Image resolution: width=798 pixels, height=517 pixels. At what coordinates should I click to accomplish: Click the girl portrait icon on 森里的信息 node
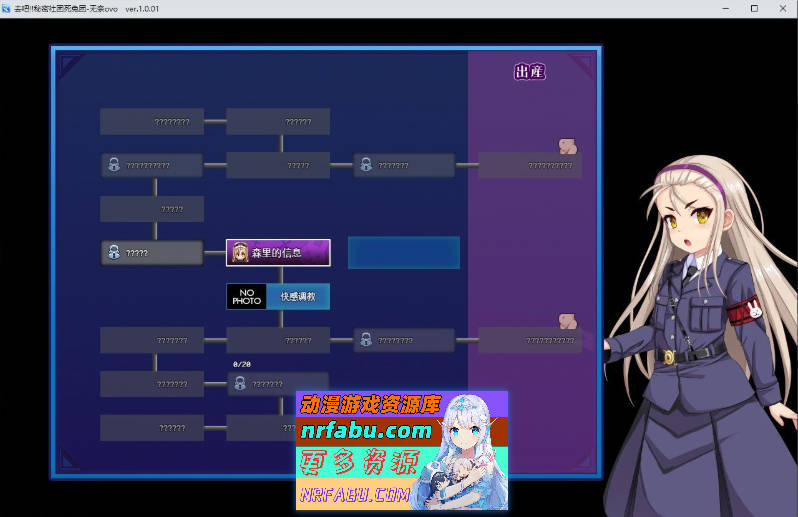click(240, 253)
